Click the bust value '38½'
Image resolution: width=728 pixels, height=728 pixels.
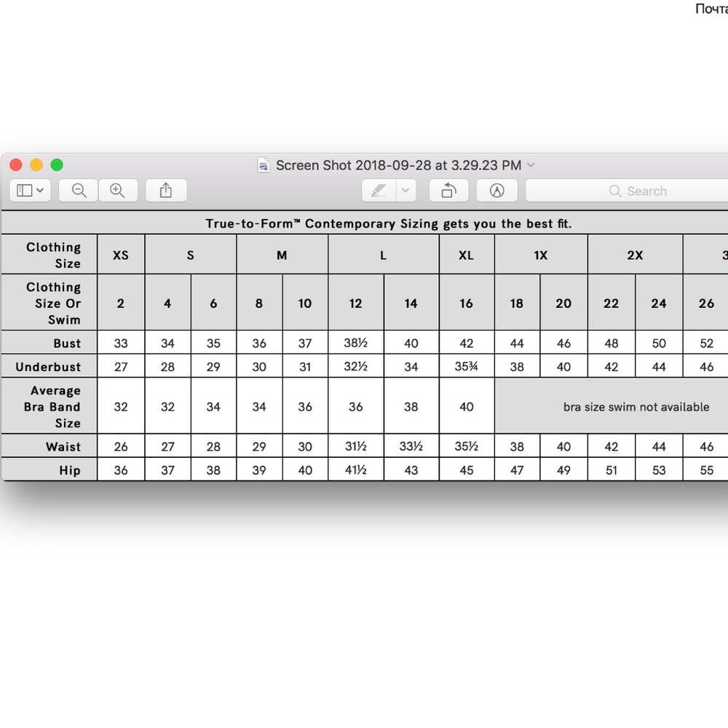click(356, 343)
